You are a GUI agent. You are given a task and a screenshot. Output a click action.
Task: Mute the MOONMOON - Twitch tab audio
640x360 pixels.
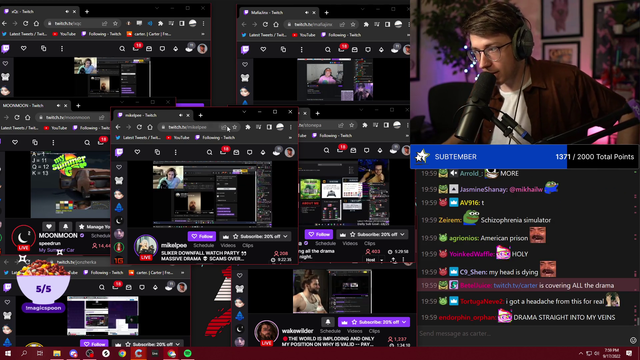click(x=58, y=105)
